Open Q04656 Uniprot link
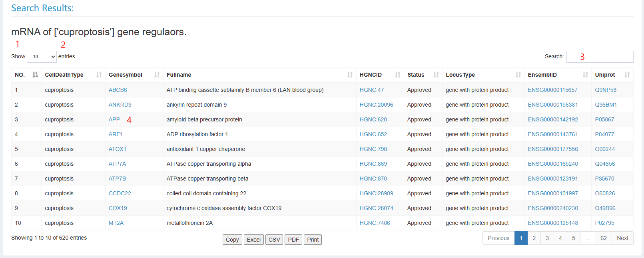This screenshot has height=258, width=644. pyautogui.click(x=605, y=164)
